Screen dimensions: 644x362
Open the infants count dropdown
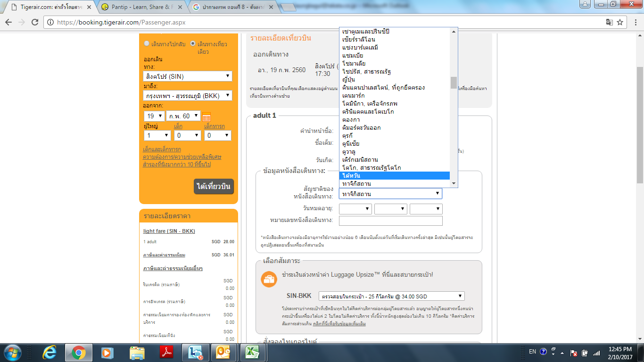(218, 135)
